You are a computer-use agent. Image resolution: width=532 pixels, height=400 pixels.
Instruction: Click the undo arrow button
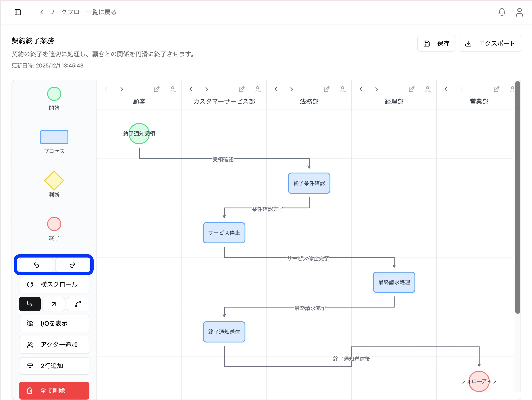[x=36, y=265]
